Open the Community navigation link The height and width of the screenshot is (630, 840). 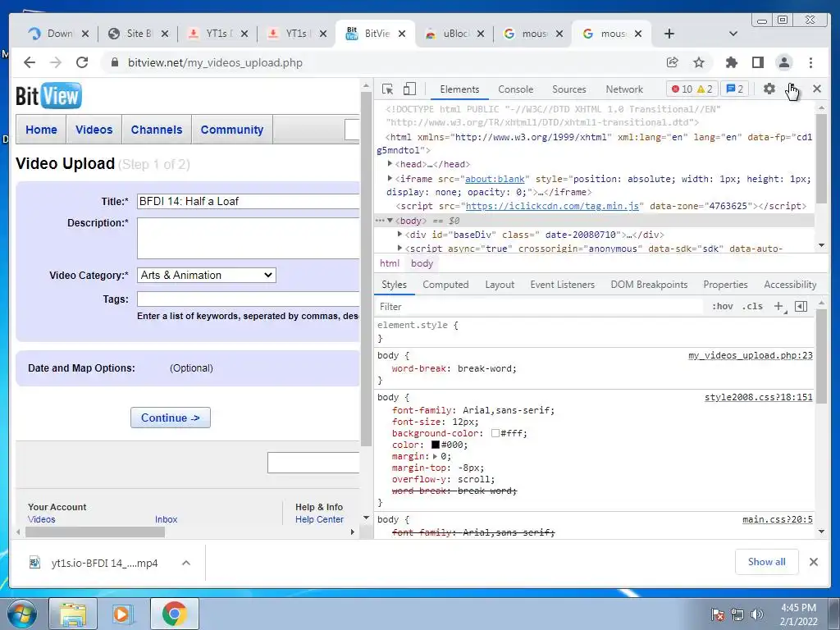[x=232, y=130]
